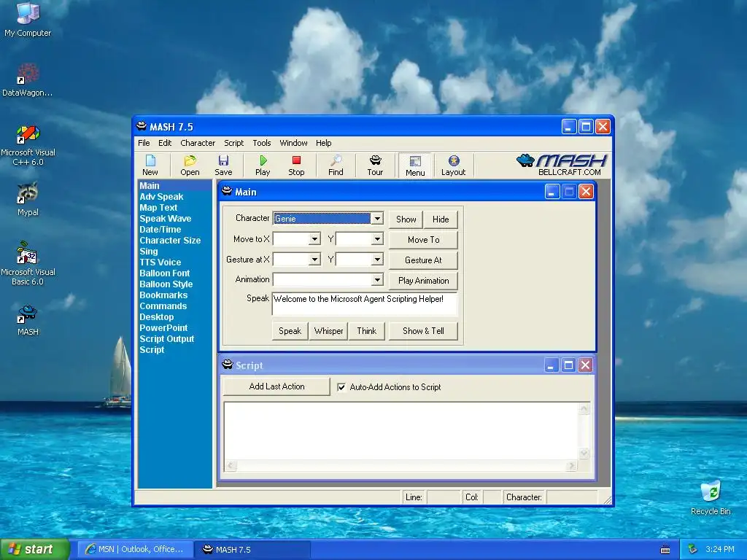Click the Whisper button
The width and height of the screenshot is (747, 560).
coord(329,331)
